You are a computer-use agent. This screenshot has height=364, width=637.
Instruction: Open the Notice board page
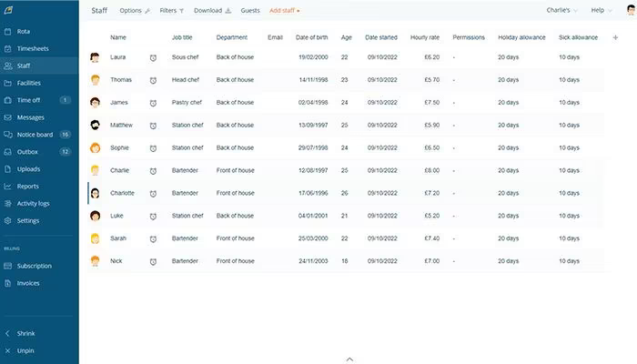click(35, 135)
